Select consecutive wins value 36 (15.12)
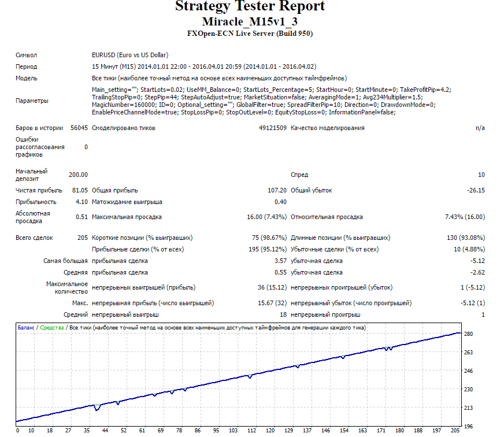Image resolution: width=504 pixels, height=437 pixels. 272,287
